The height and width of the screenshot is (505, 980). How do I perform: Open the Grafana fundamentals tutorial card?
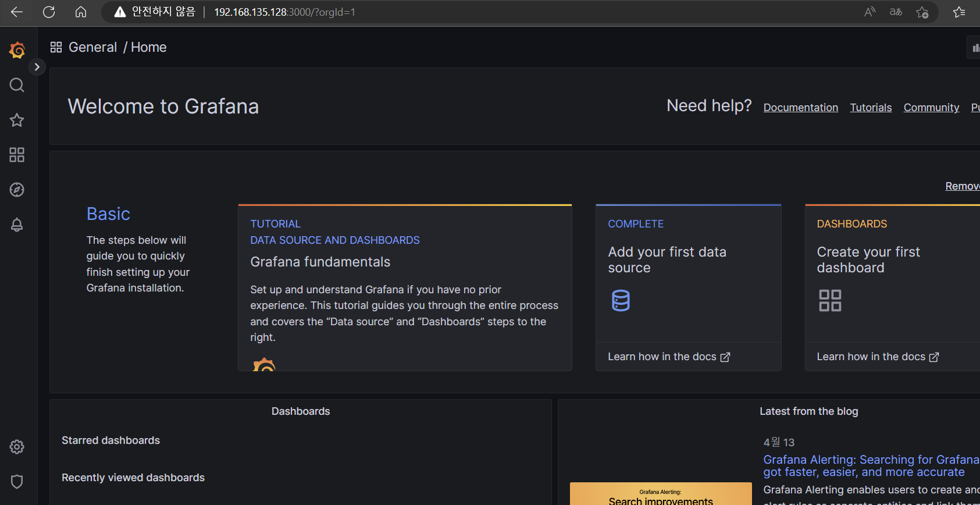[x=405, y=287]
